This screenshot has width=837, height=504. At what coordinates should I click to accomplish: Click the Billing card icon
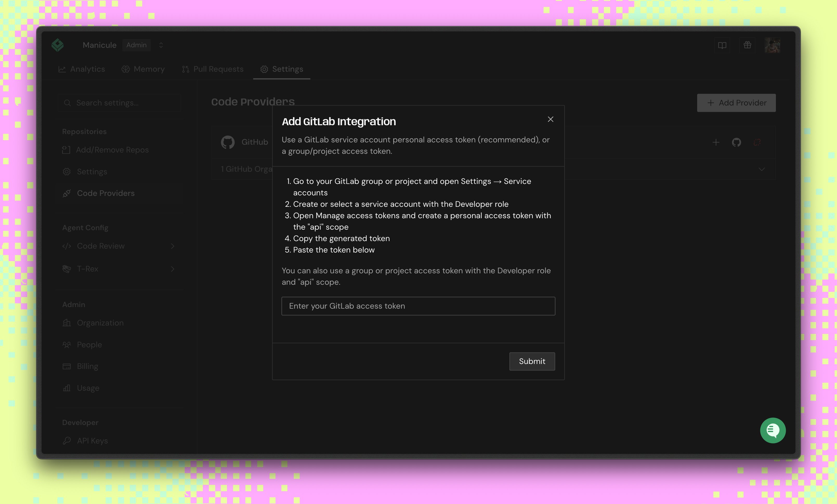point(67,366)
